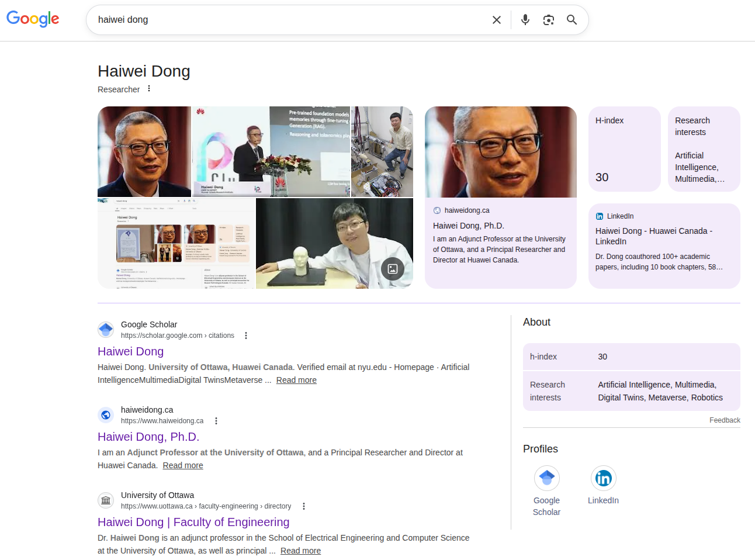Image resolution: width=755 pixels, height=560 pixels.
Task: Open the H-index 30 card
Action: pos(624,149)
